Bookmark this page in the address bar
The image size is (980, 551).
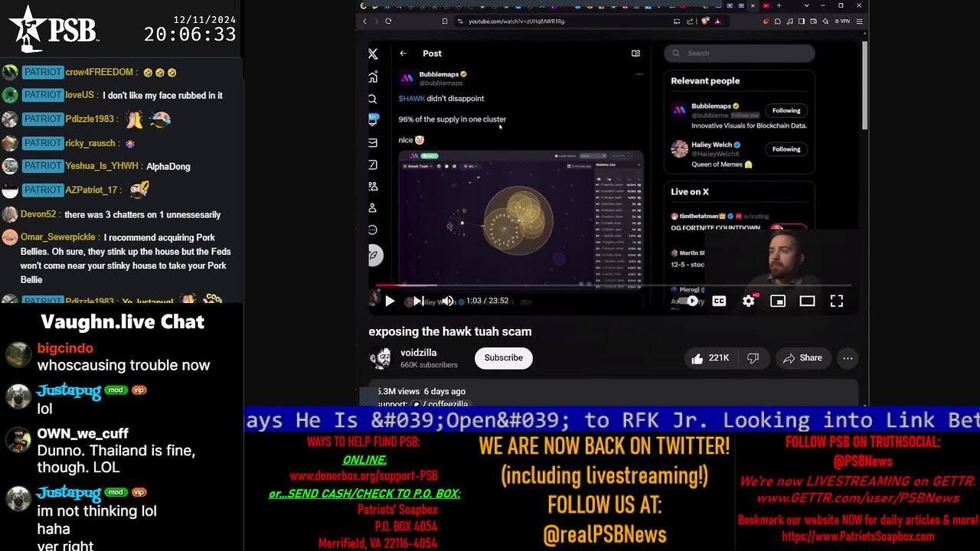(x=445, y=21)
